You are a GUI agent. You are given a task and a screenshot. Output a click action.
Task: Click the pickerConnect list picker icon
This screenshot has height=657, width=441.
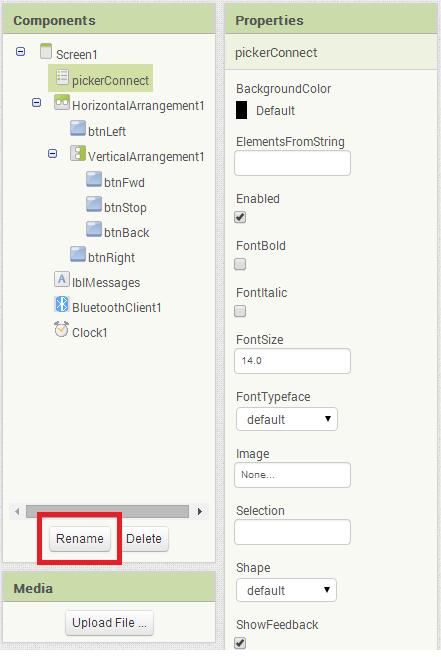(x=62, y=77)
